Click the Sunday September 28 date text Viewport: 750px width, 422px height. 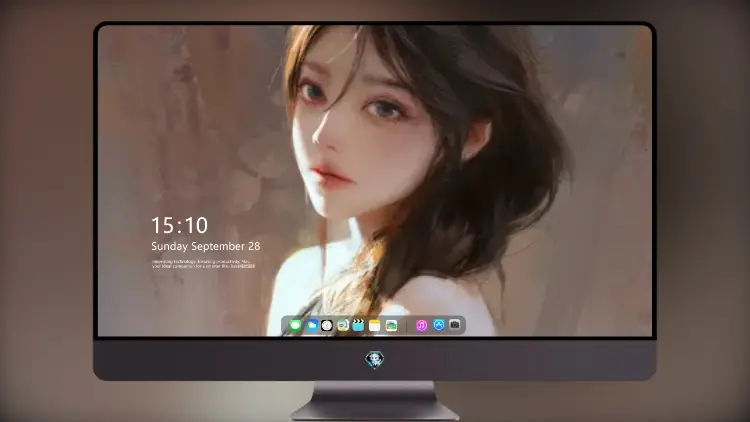tap(206, 246)
